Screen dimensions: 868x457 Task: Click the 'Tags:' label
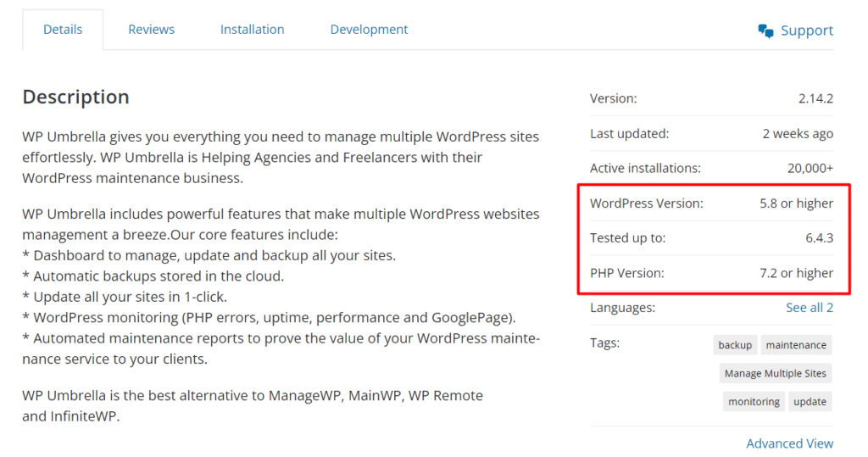[x=604, y=343]
